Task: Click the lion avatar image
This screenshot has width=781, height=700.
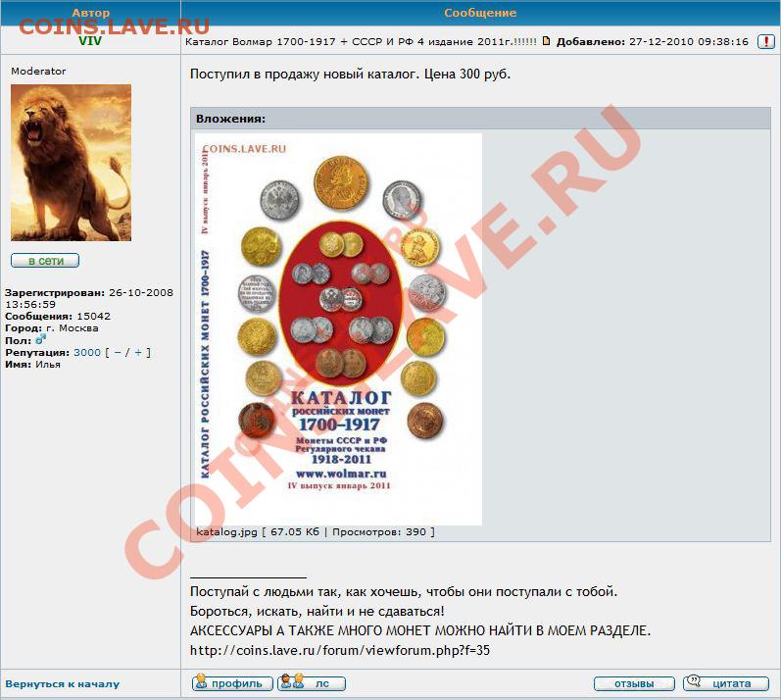Action: click(72, 163)
